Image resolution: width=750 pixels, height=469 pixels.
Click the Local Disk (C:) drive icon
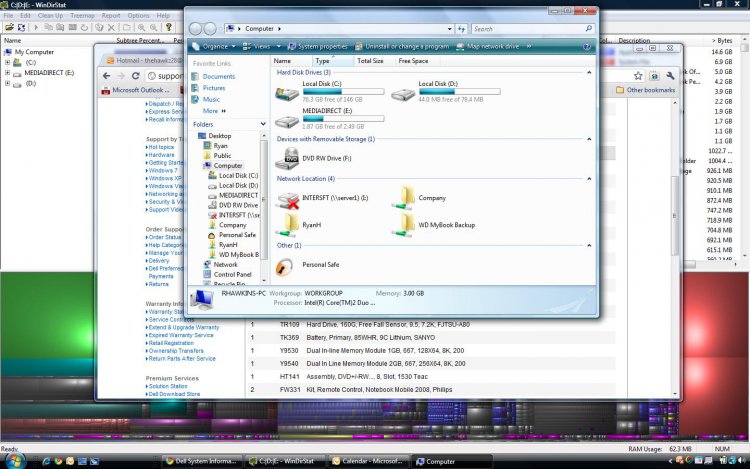click(287, 94)
